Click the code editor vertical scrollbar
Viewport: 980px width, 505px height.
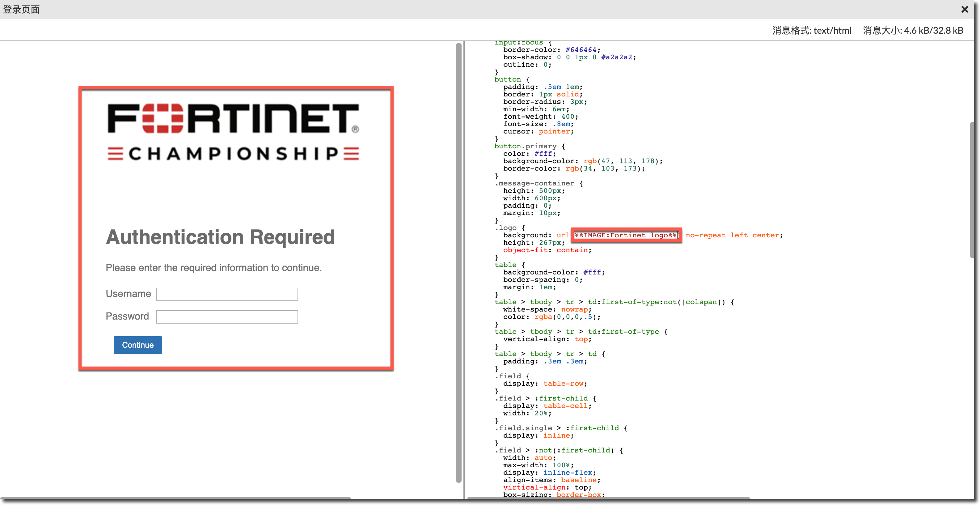[971, 190]
